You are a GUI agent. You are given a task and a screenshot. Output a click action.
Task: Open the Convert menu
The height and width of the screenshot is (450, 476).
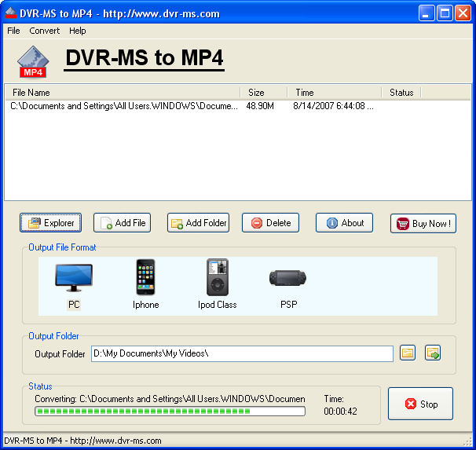pyautogui.click(x=44, y=31)
